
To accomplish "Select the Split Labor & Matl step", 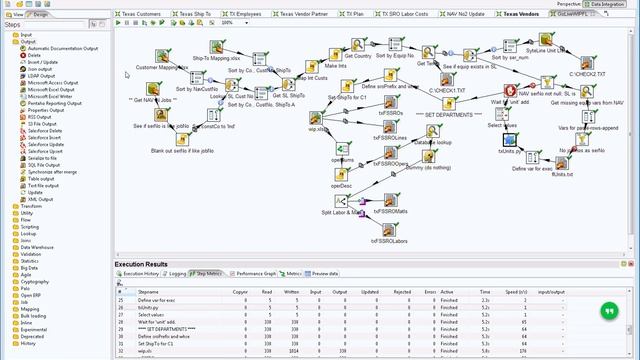I will tap(340, 201).
